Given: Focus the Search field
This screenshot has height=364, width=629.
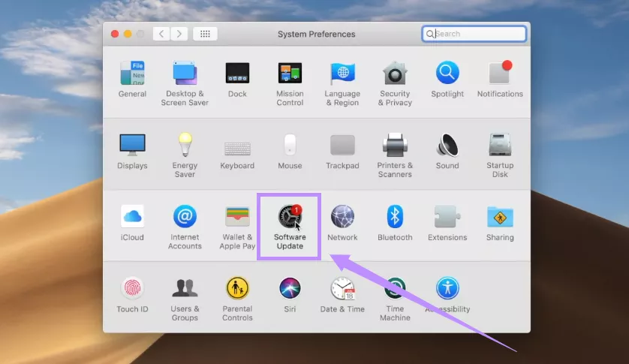Looking at the screenshot, I should pyautogui.click(x=474, y=34).
